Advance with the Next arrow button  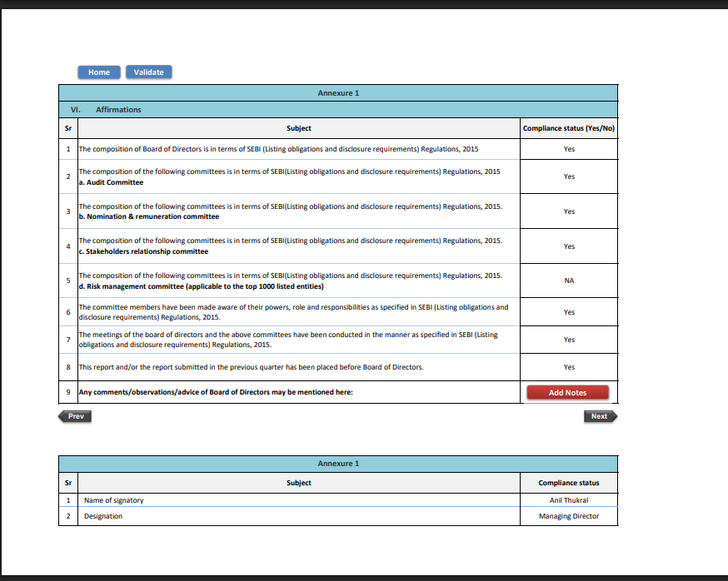pos(601,416)
